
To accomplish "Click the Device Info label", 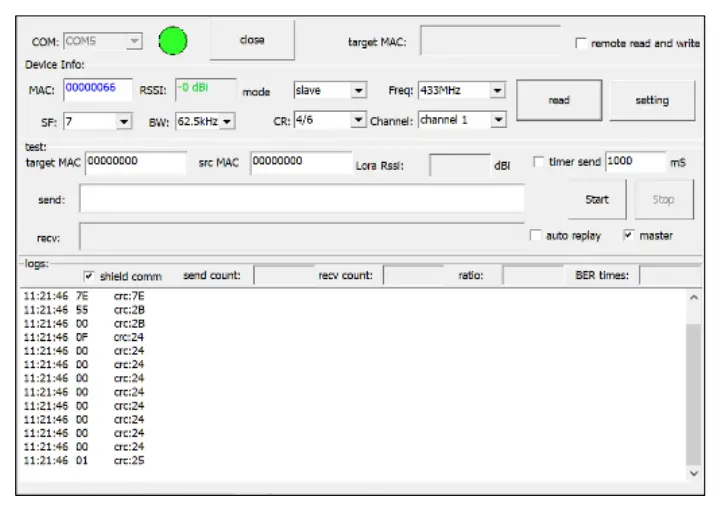I will 55,64.
